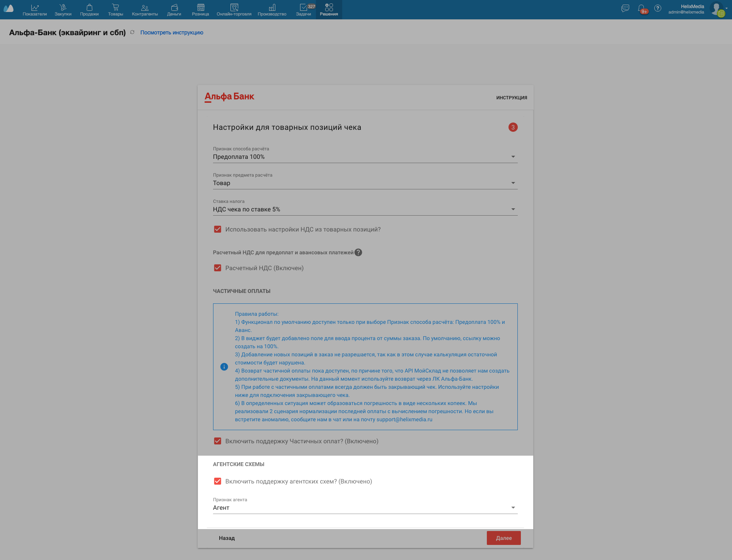Toggle the Расчетный НДС checkbox
Image resolution: width=732 pixels, height=560 pixels.
[x=218, y=268]
